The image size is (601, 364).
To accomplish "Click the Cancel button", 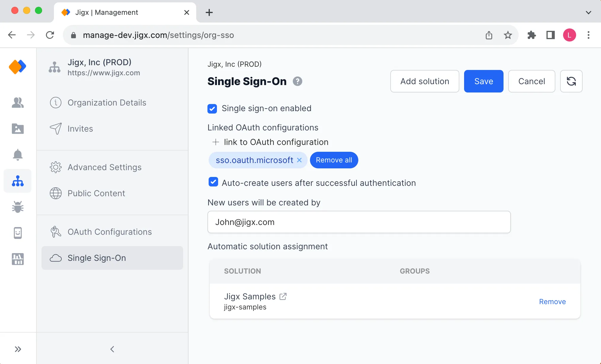I will (x=532, y=81).
